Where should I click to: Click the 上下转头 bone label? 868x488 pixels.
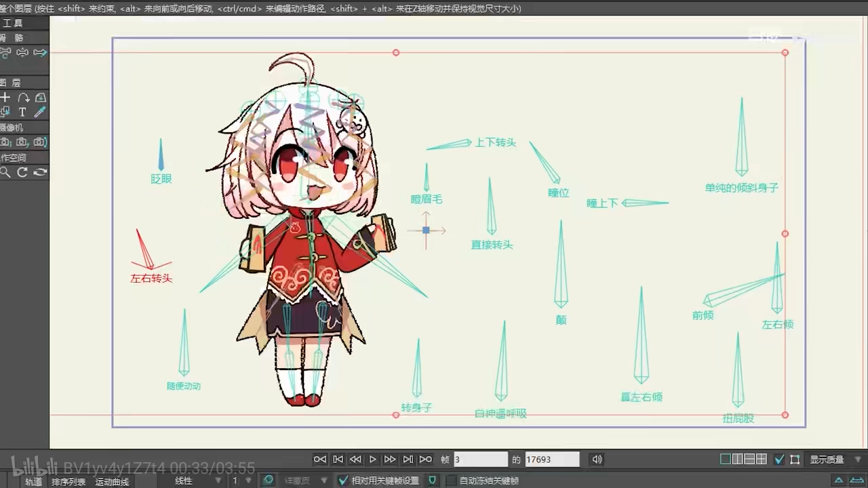point(496,142)
